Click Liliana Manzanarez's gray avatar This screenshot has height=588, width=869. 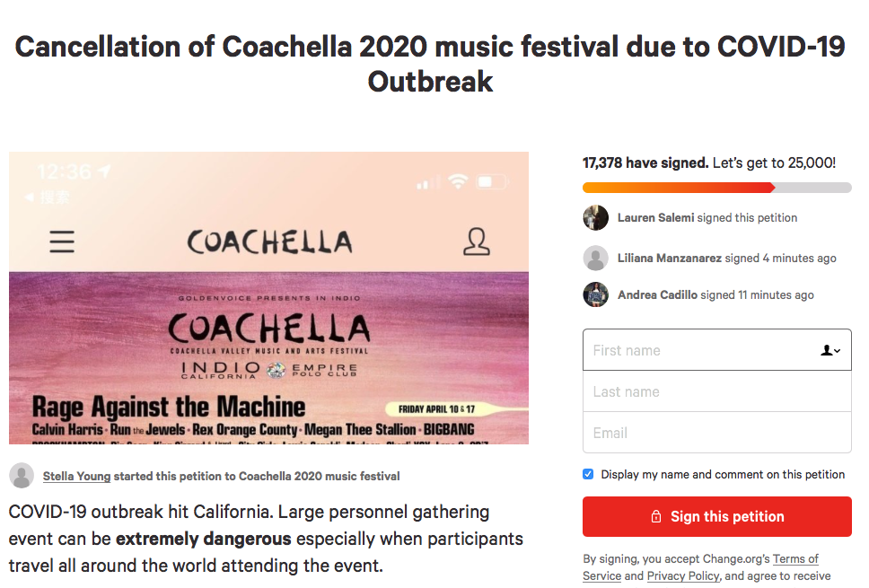tap(596, 258)
